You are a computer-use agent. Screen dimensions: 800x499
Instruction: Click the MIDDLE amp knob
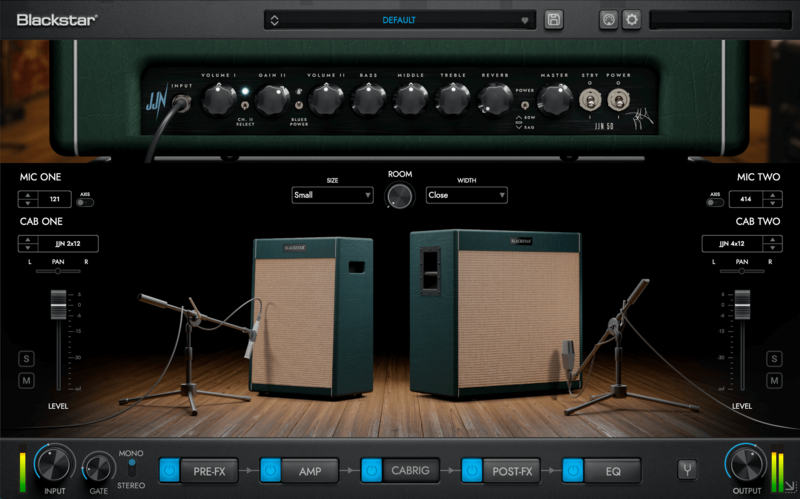(410, 100)
